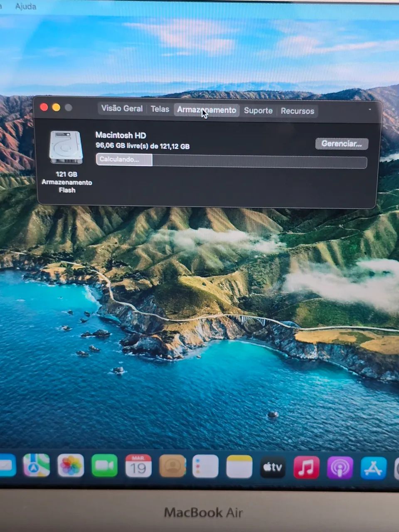The width and height of the screenshot is (399, 532).
Task: Launch Apple TV from the dock
Action: [273, 467]
